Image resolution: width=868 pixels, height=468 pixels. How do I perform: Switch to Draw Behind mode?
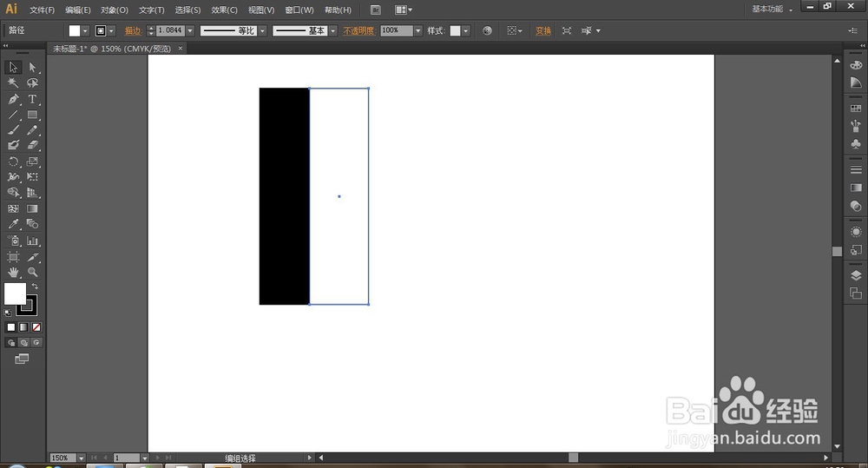point(23,343)
